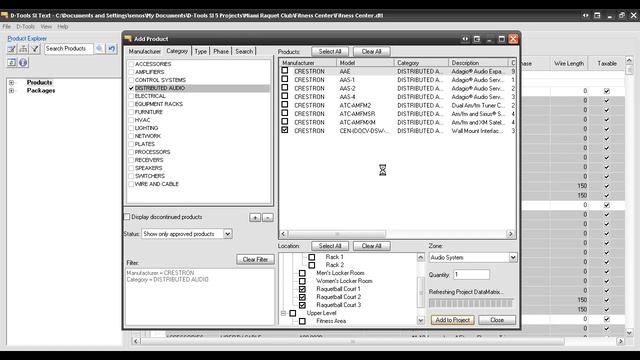Open the Zone dropdown arrow
Viewport: 640px width, 360px height.
513,258
